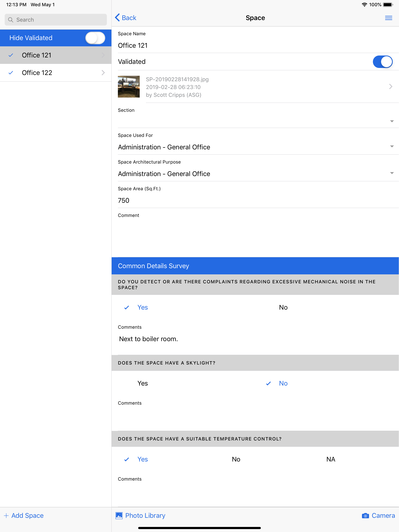Select Office 121 in the space list
Viewport: 399px width, 532px height.
[x=56, y=55]
